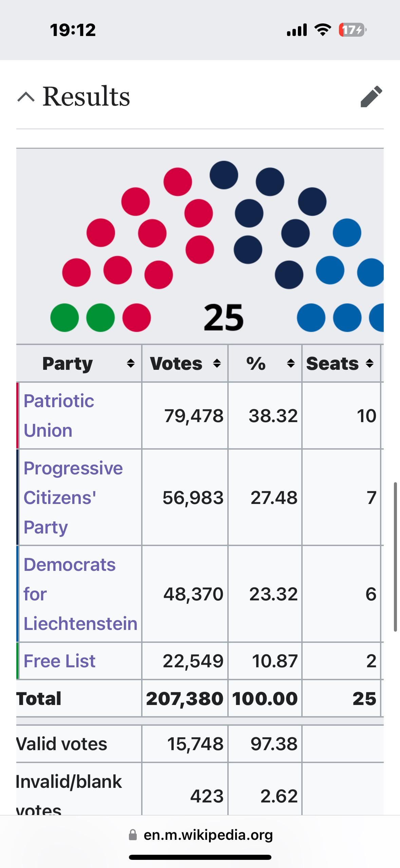
Task: Tap the home indicator bar at bottom
Action: [x=200, y=857]
